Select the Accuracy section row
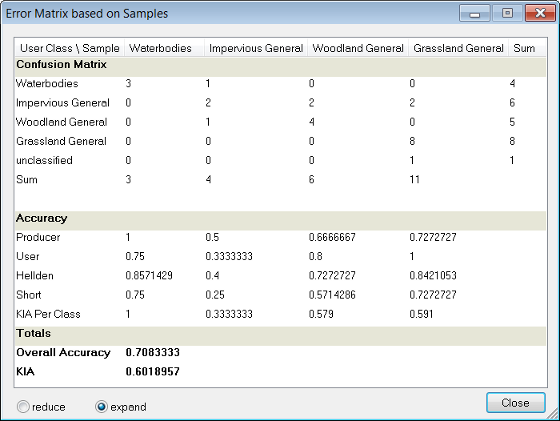 [x=280, y=219]
